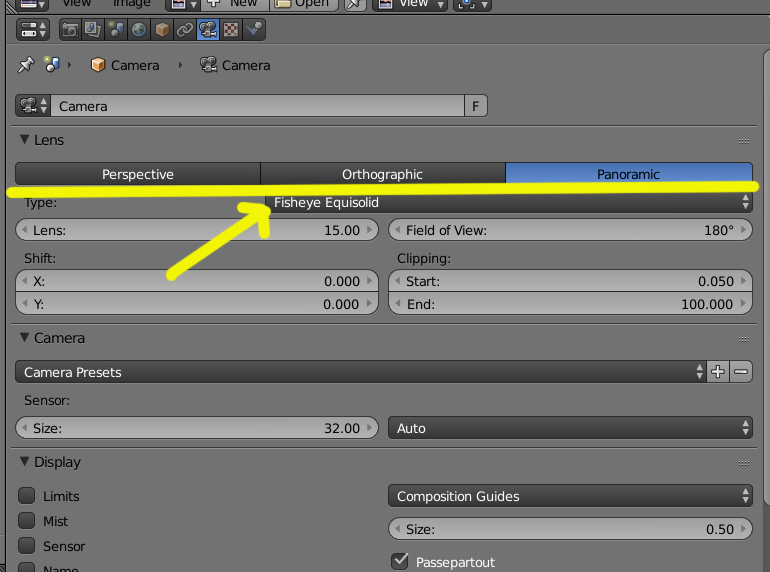Click the Shift Y 0.000 field

pyautogui.click(x=197, y=304)
